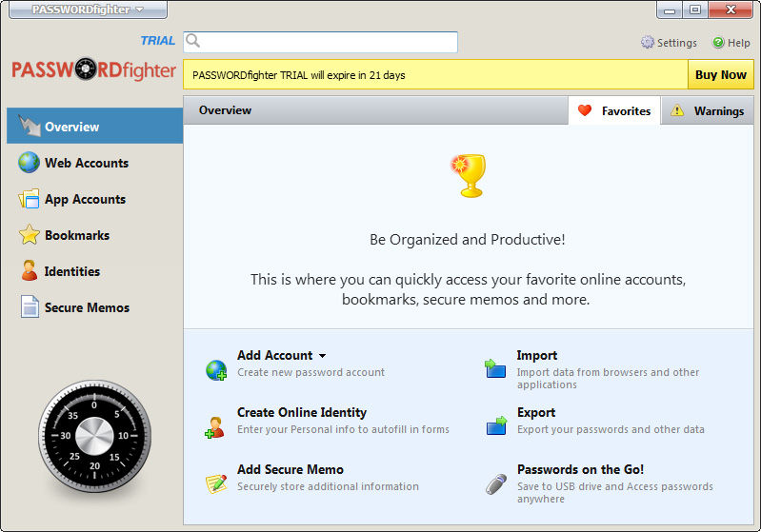The width and height of the screenshot is (761, 532).
Task: Click 'Create new password account' description
Action: click(x=310, y=372)
